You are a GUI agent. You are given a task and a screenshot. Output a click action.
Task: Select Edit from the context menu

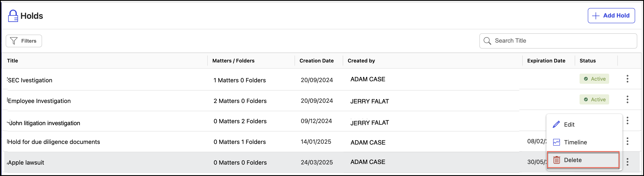coord(569,125)
